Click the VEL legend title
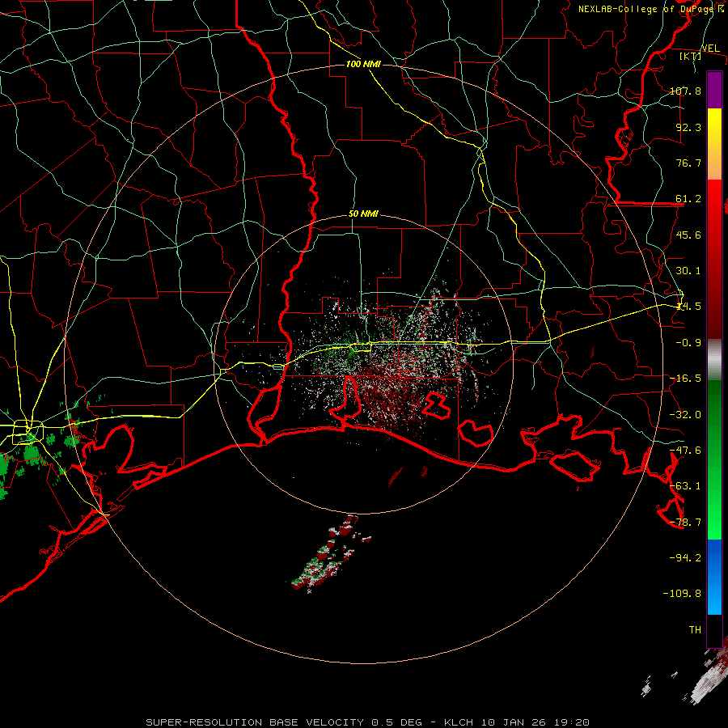728x728 pixels. 710,49
